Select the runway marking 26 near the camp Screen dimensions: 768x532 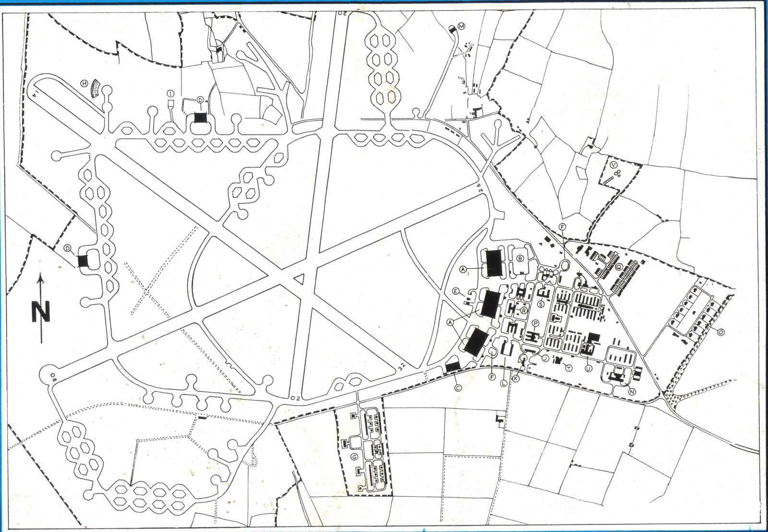(x=479, y=187)
